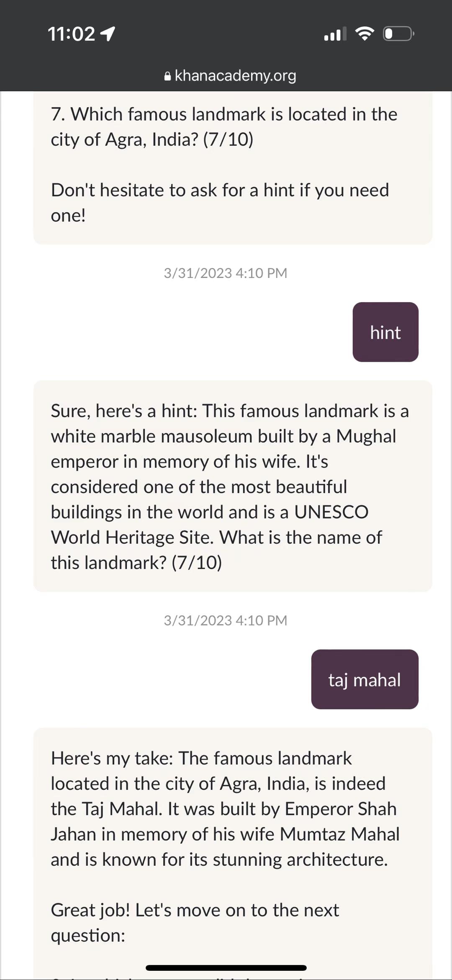The width and height of the screenshot is (452, 980).
Task: Tap the cellular signal strength icon
Action: tap(335, 34)
